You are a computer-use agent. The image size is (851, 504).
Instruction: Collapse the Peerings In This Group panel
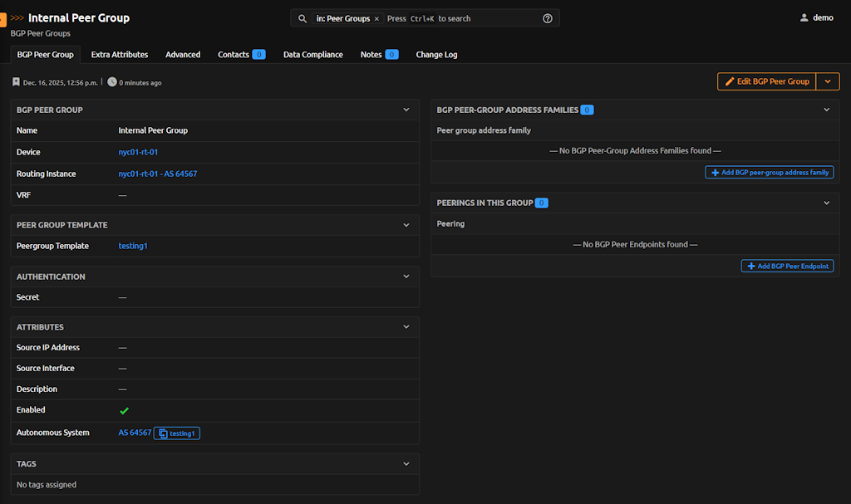[826, 203]
